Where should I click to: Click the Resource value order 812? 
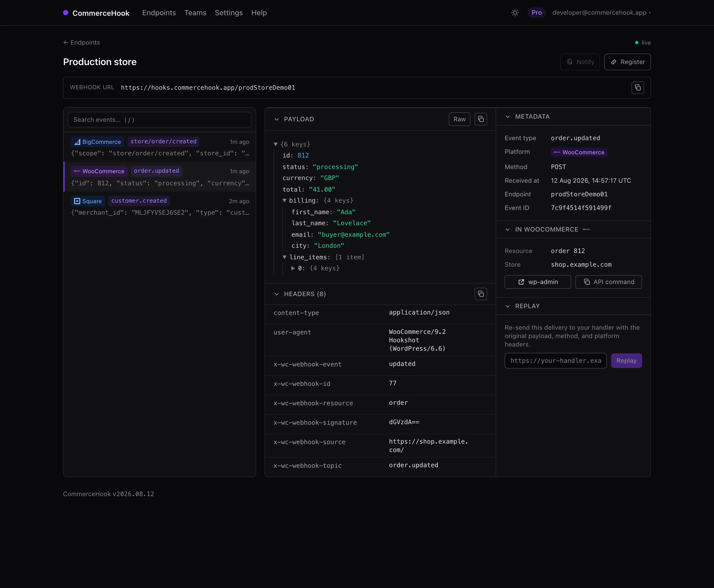(568, 251)
